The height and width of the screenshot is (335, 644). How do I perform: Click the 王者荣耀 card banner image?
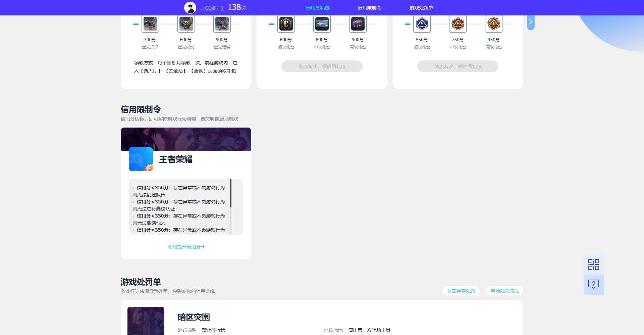[x=186, y=139]
